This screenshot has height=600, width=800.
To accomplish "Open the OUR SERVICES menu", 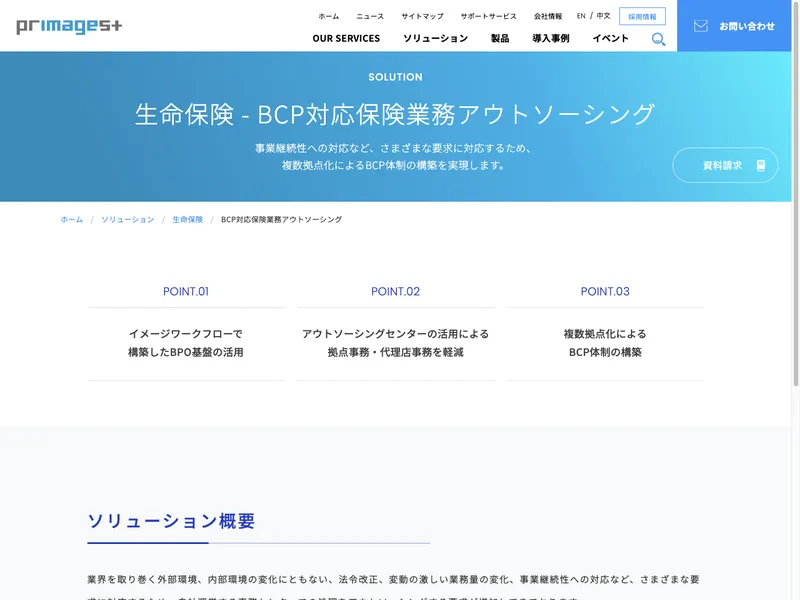I will pos(346,38).
